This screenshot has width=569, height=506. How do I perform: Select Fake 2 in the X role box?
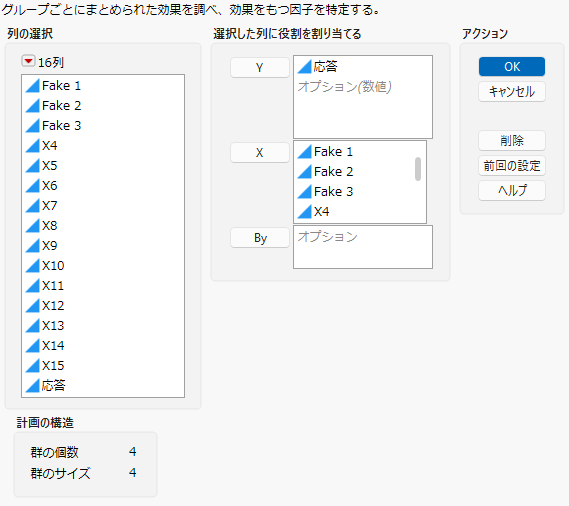click(x=354, y=171)
